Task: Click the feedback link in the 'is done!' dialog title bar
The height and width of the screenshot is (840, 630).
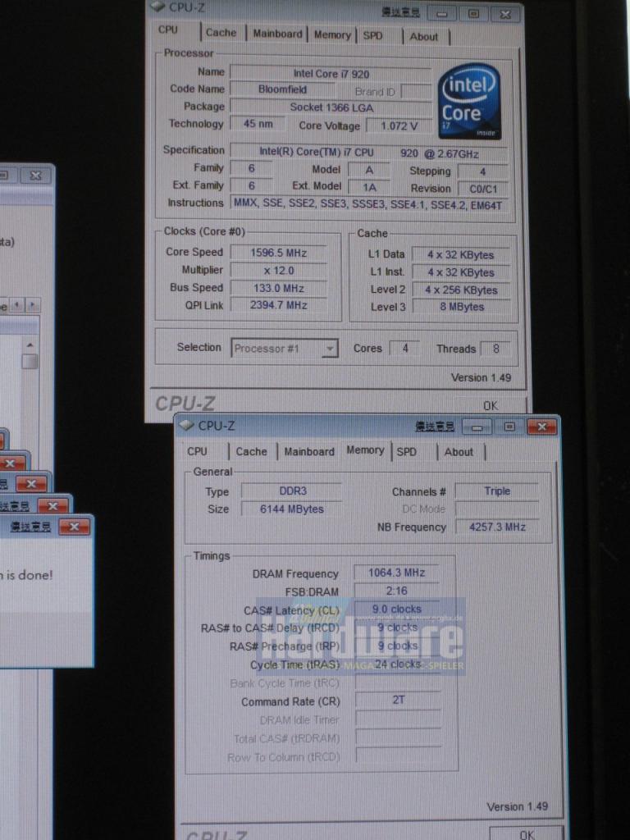Action: [30, 527]
